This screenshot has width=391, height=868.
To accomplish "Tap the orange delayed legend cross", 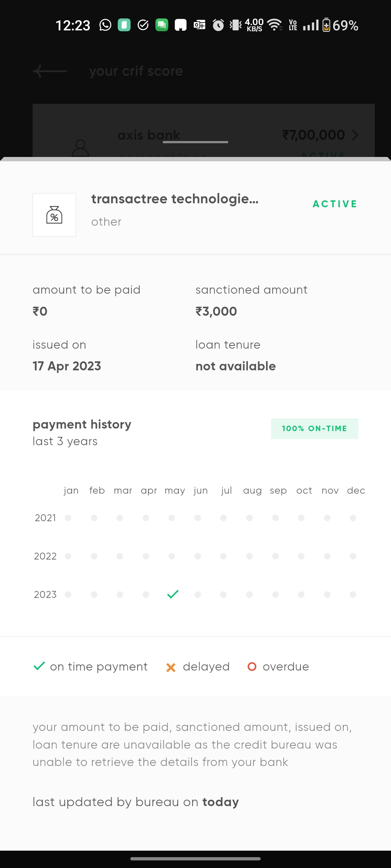I will (x=171, y=667).
